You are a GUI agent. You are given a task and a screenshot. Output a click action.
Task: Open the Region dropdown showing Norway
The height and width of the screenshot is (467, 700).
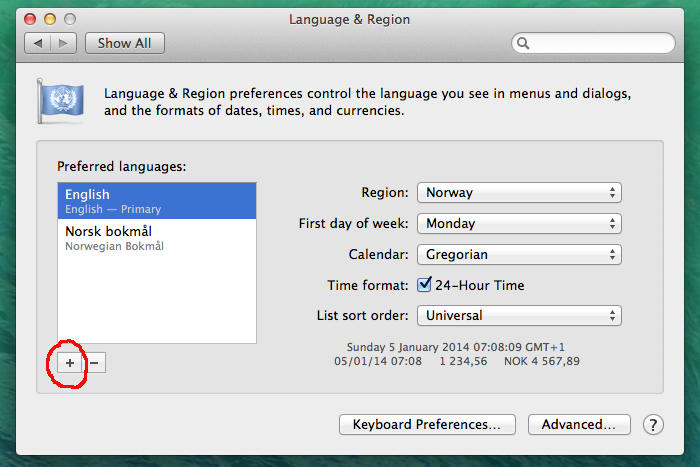(519, 193)
